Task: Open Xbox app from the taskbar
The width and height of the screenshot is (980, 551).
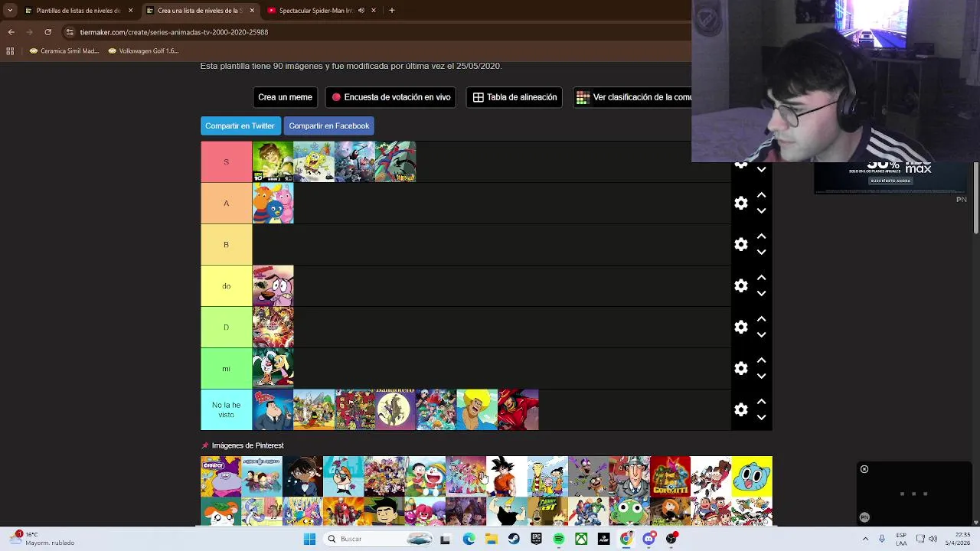Action: (x=582, y=539)
